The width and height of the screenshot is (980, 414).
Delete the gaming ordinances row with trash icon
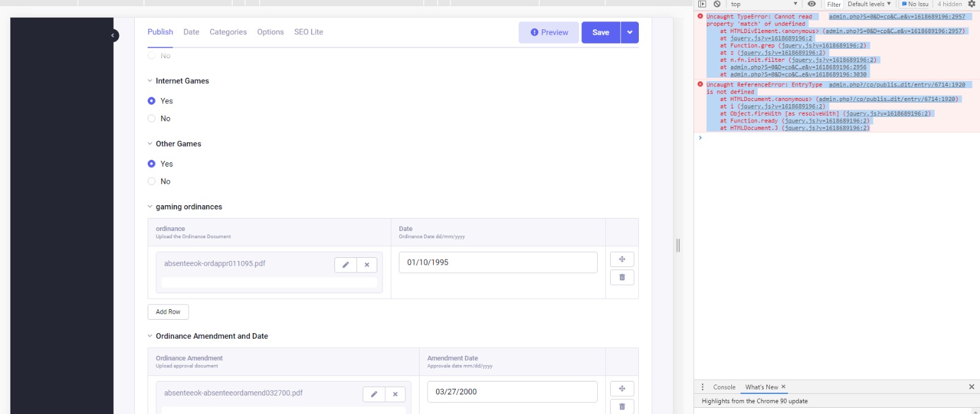(622, 277)
